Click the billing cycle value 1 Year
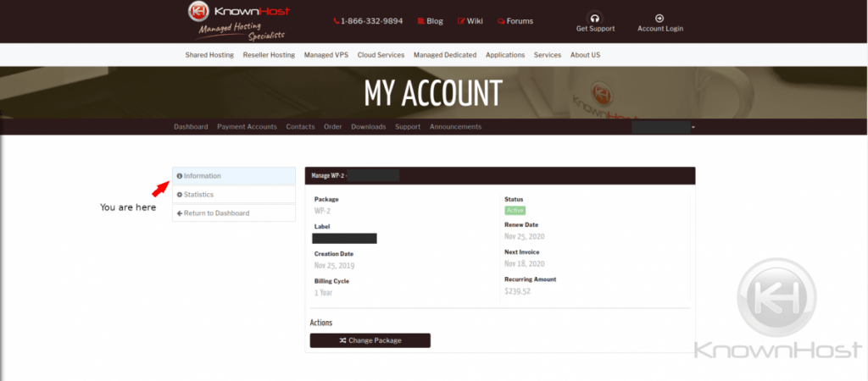The image size is (868, 381). click(x=323, y=293)
